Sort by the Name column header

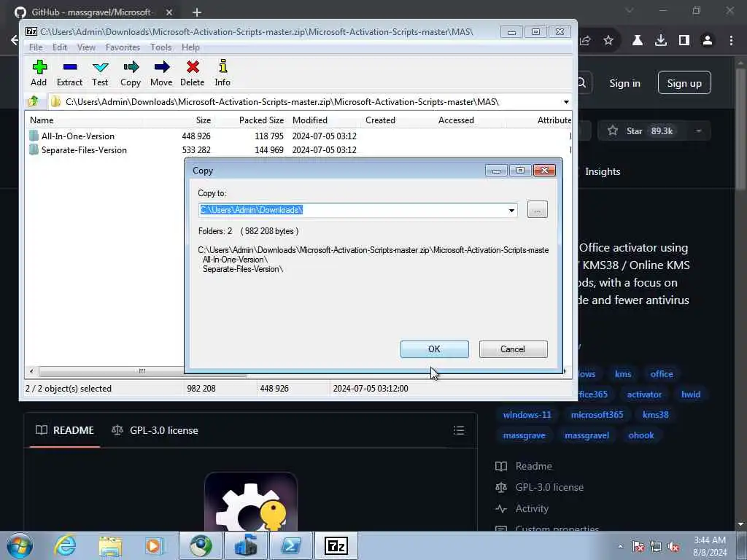[x=42, y=120]
